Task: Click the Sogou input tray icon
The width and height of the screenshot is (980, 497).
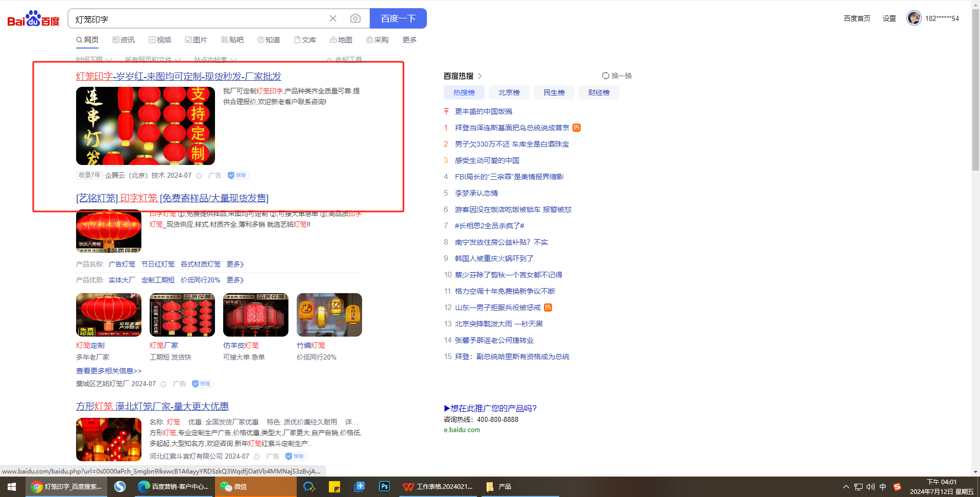Action: click(x=897, y=487)
